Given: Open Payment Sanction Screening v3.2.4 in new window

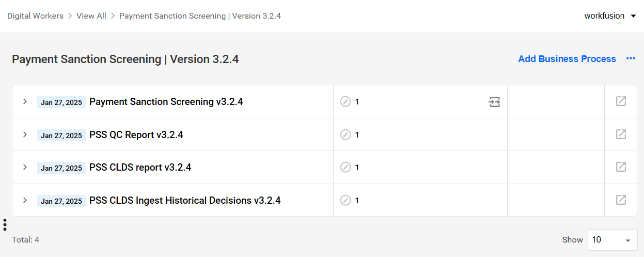Looking at the screenshot, I should point(621,101).
